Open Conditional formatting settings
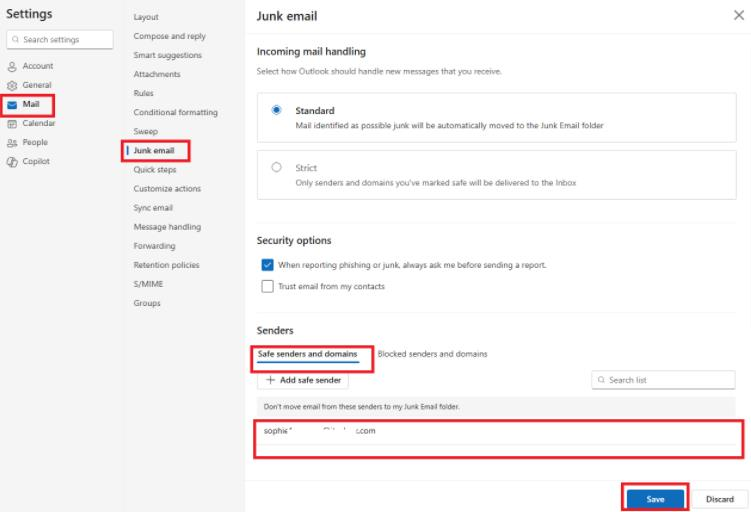Viewport: 751px width, 512px height. pyautogui.click(x=175, y=112)
